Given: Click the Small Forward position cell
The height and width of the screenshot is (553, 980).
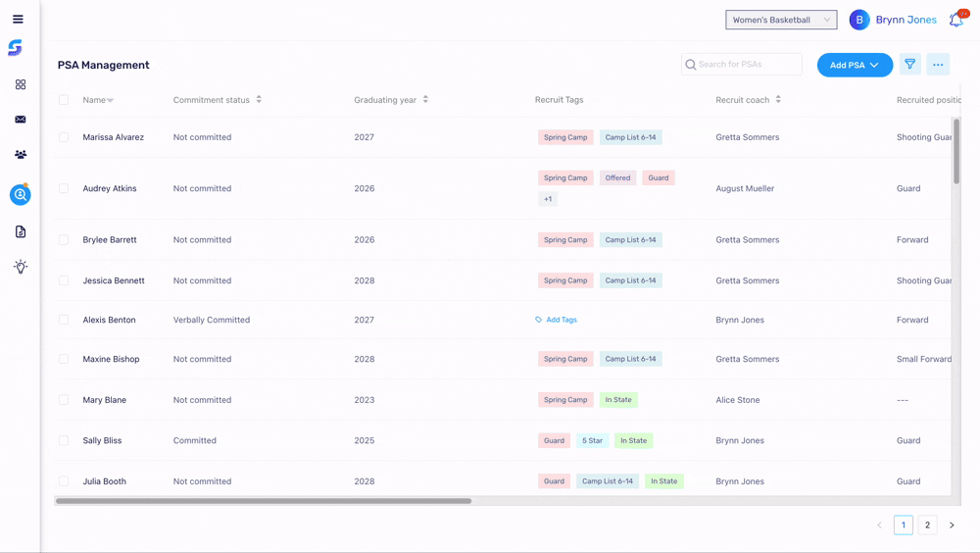Looking at the screenshot, I should 924,359.
